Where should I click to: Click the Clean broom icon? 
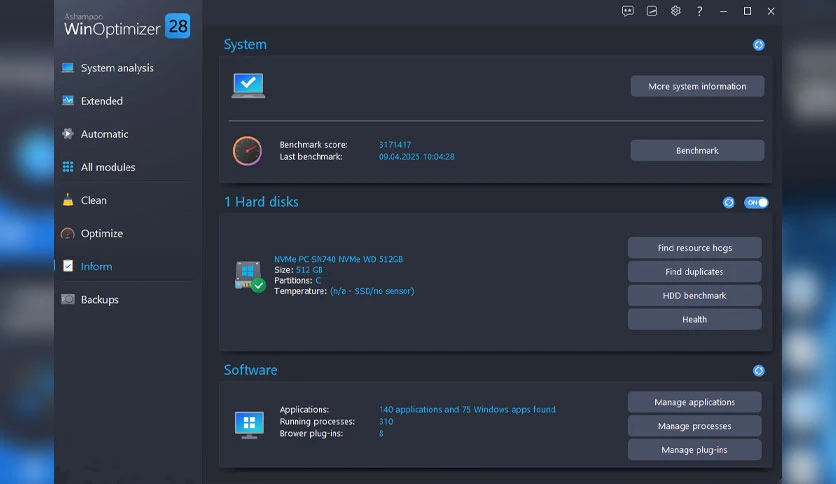[68, 200]
